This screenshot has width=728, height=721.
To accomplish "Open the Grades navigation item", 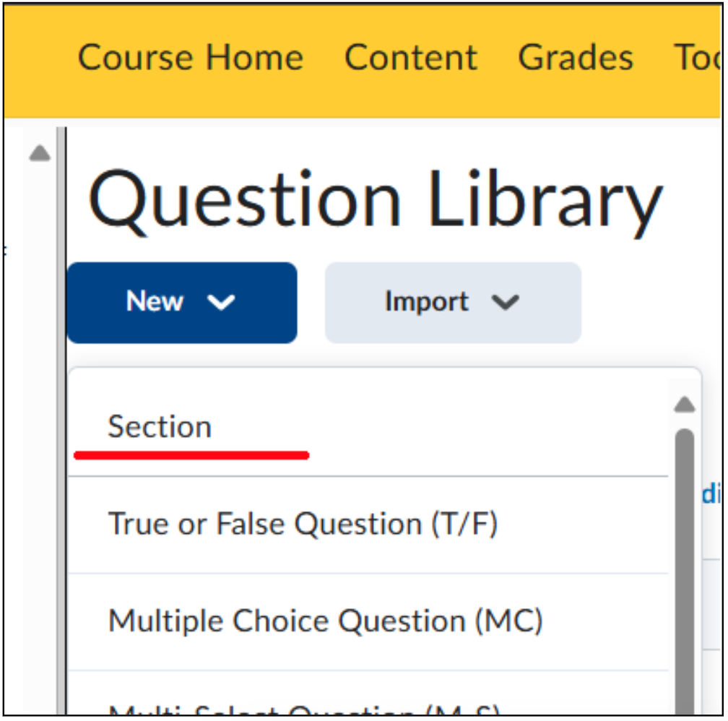I will tap(575, 57).
